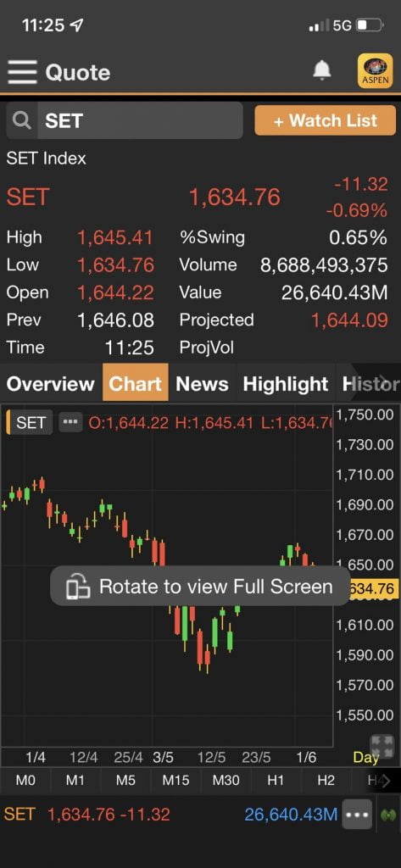Switch to the News tab

[202, 384]
